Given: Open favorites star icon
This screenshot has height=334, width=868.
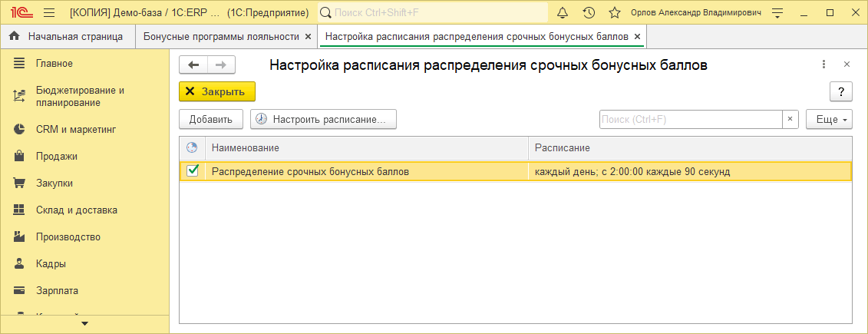Looking at the screenshot, I should click(x=614, y=13).
